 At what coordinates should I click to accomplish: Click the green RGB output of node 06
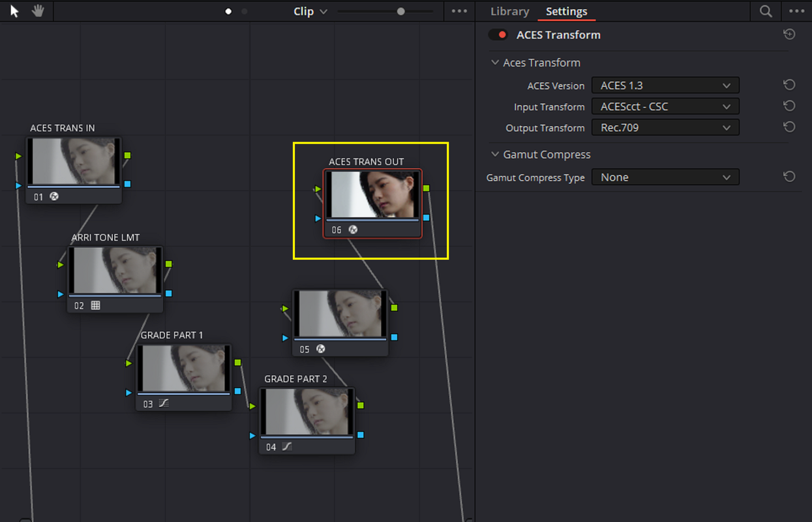click(x=426, y=188)
